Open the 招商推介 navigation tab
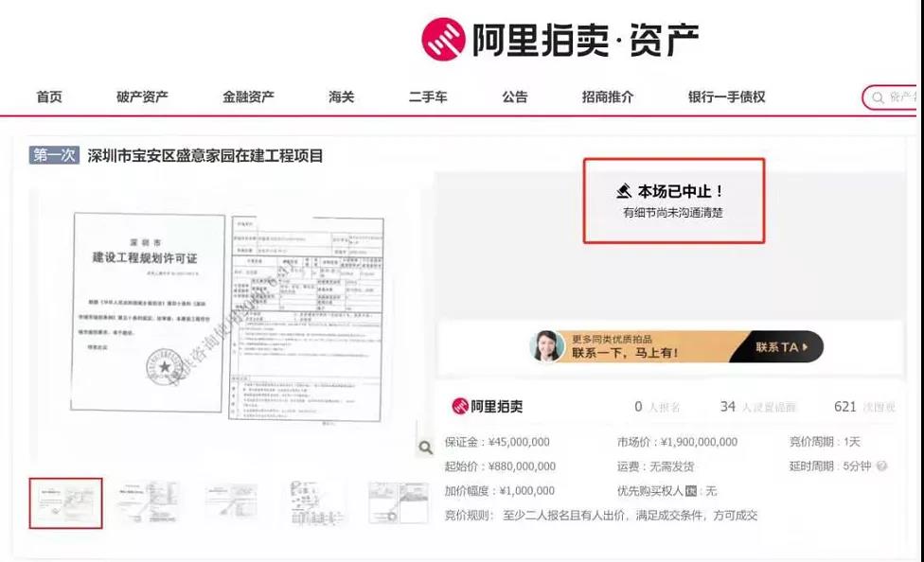 (x=608, y=97)
